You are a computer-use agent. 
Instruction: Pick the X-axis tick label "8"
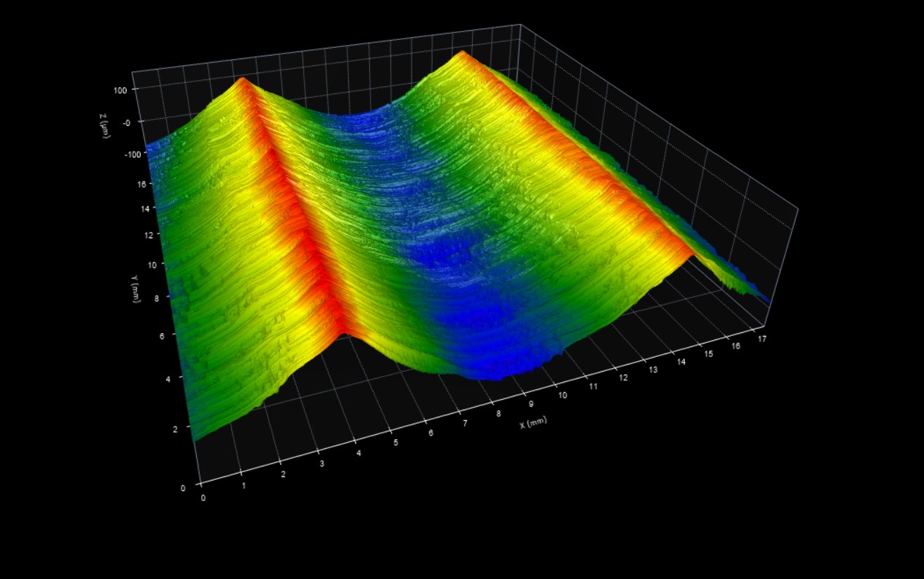[x=499, y=414]
